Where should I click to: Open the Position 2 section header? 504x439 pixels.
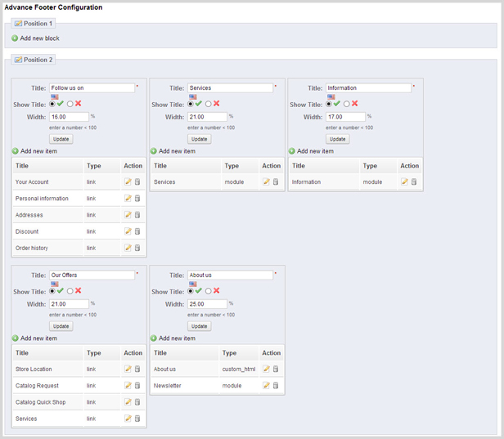(x=34, y=60)
